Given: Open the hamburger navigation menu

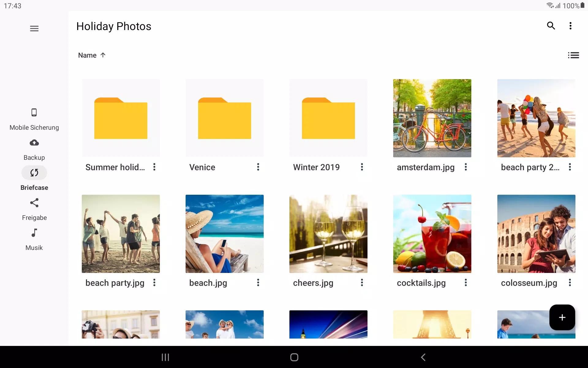Looking at the screenshot, I should 34,29.
